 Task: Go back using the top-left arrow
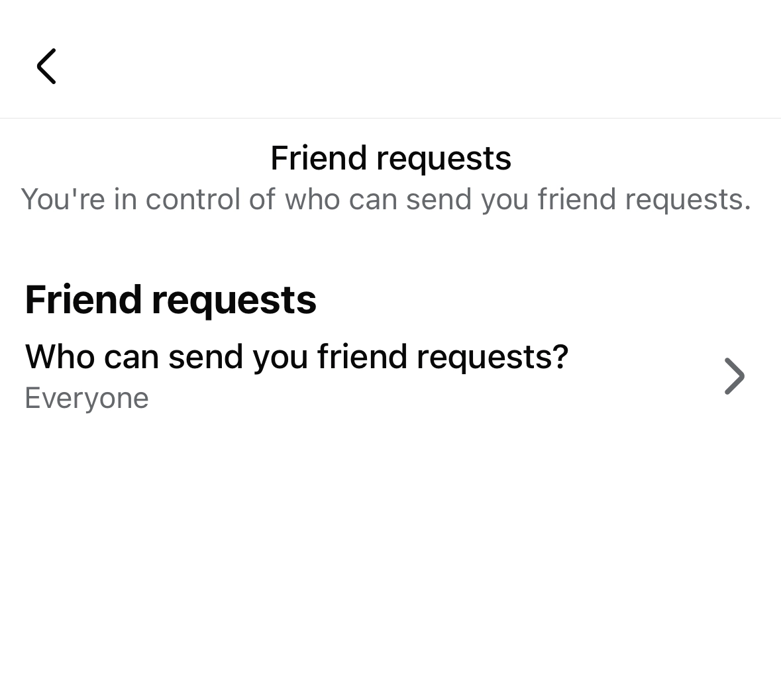tap(46, 66)
